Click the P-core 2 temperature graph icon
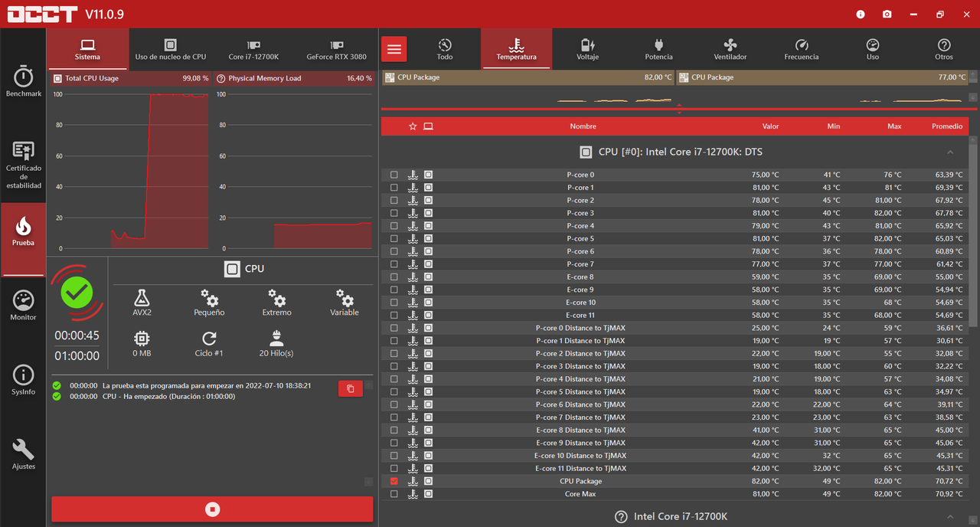 (413, 200)
